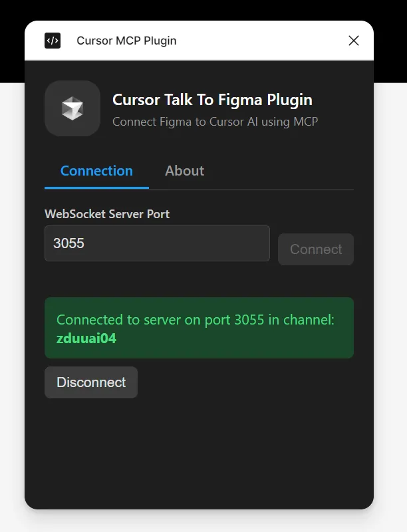Select the channel name zduuai04
The width and height of the screenshot is (407, 532).
pos(86,338)
